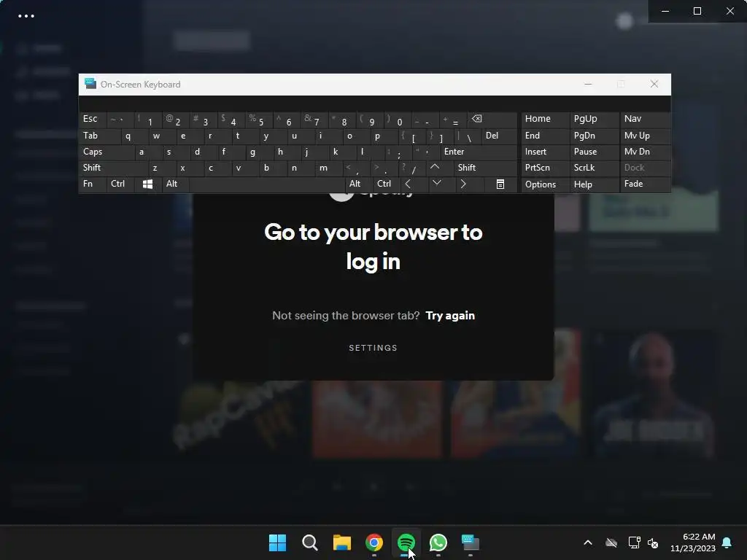Toggle the left Shift key

(x=113, y=168)
